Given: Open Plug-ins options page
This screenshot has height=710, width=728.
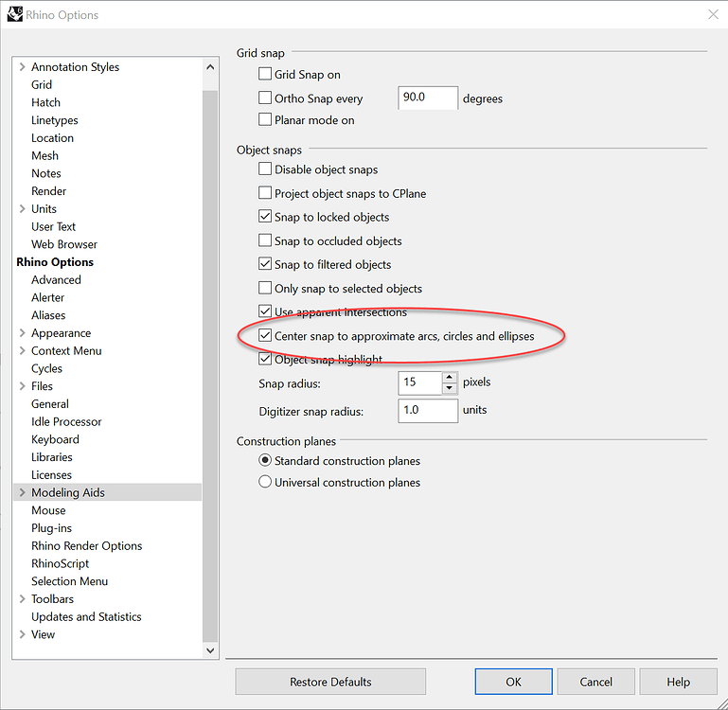Looking at the screenshot, I should 51,528.
